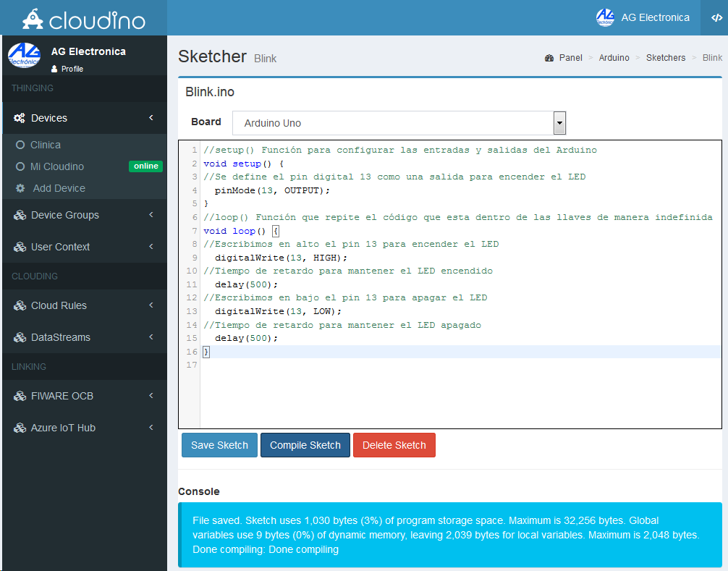Click the Device Groups cubes icon

tap(20, 215)
